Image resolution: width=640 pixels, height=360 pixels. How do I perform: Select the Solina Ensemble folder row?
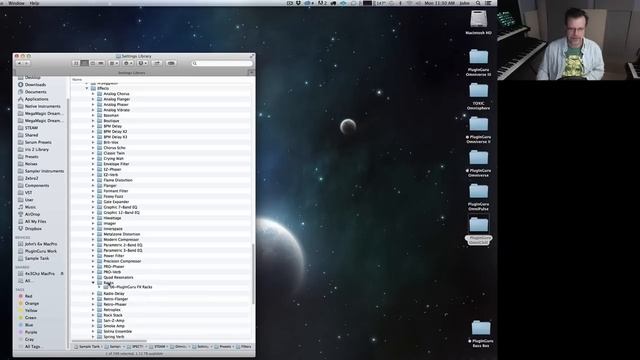coord(161,331)
